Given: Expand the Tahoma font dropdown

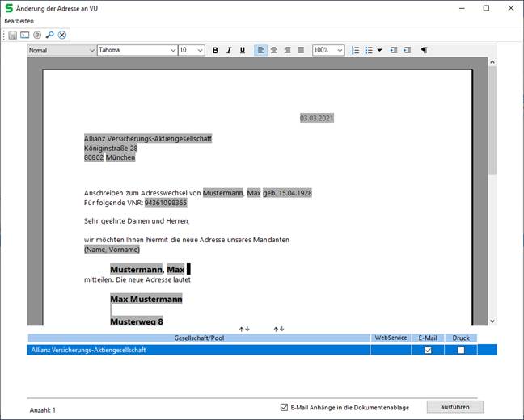Looking at the screenshot, I should point(172,50).
